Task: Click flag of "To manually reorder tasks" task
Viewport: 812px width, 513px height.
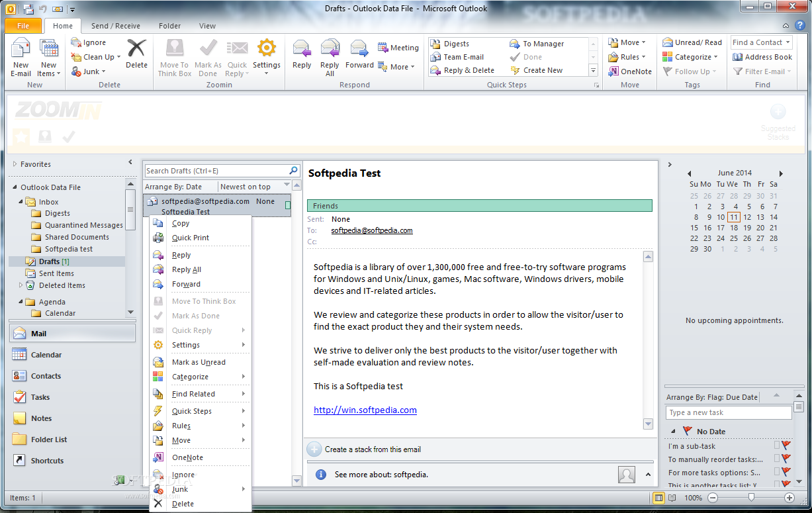Action: point(786,458)
